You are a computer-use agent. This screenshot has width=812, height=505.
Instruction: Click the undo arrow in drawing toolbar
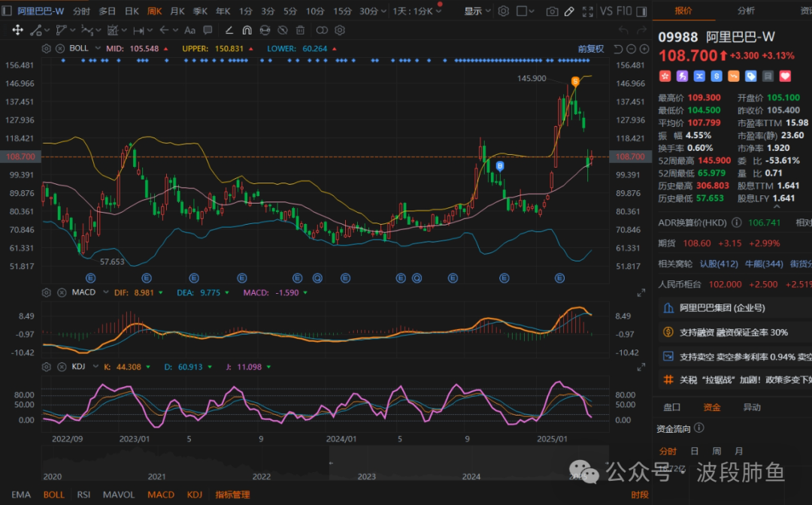623,31
